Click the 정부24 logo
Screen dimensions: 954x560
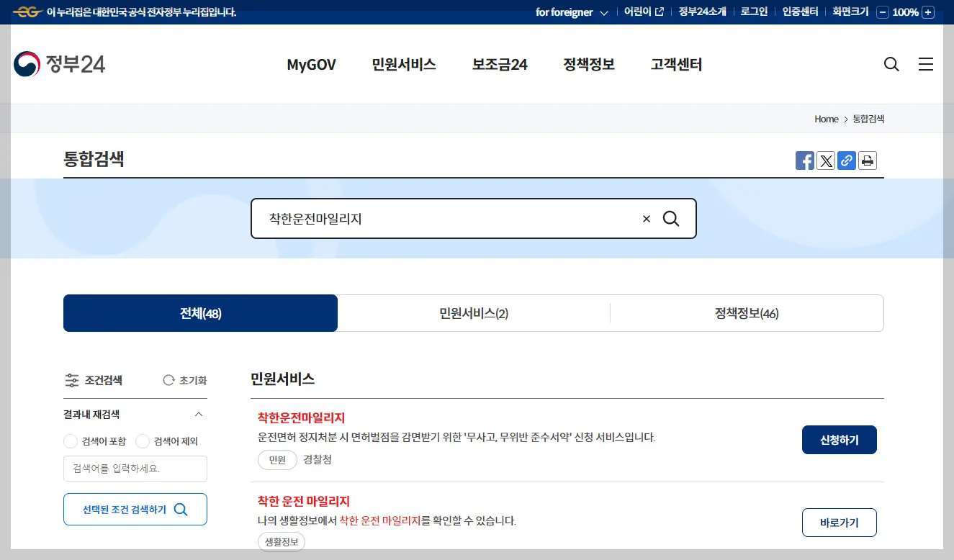coord(59,64)
